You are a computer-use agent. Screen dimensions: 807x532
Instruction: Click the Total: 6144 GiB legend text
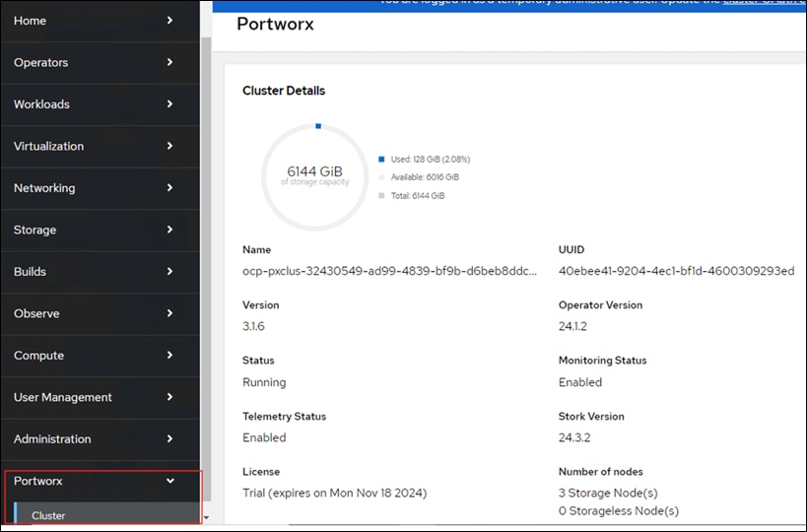(418, 195)
